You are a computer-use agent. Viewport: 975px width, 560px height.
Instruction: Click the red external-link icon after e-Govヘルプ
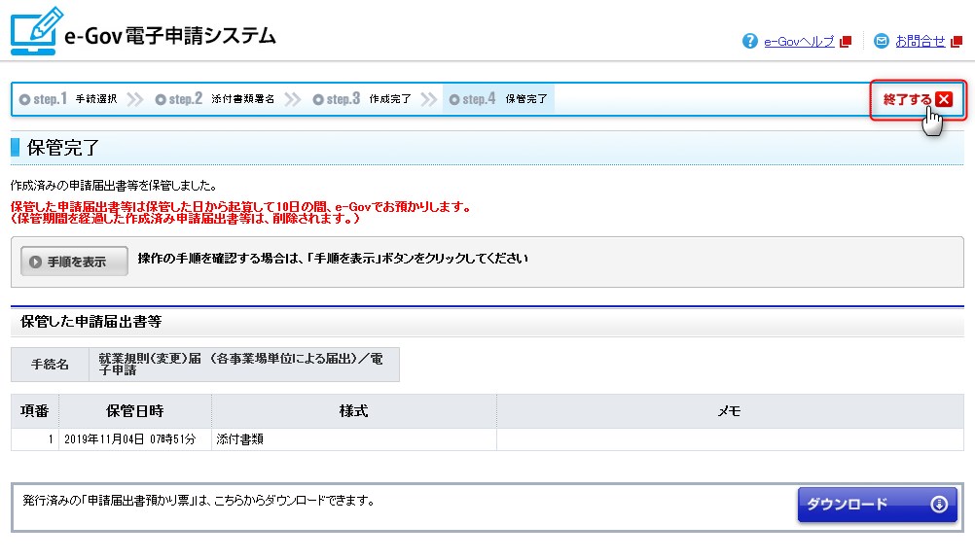846,42
